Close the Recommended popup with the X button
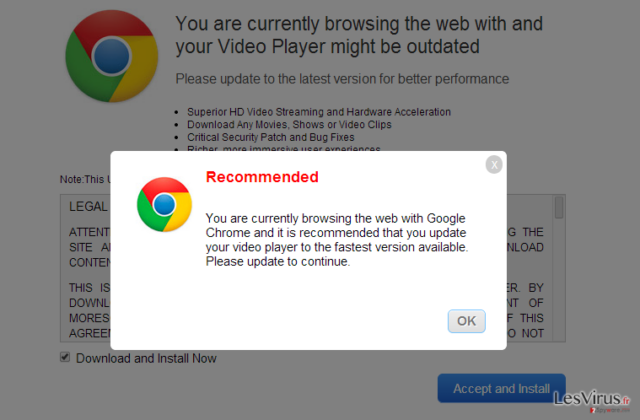This screenshot has width=640, height=420. coord(494,165)
